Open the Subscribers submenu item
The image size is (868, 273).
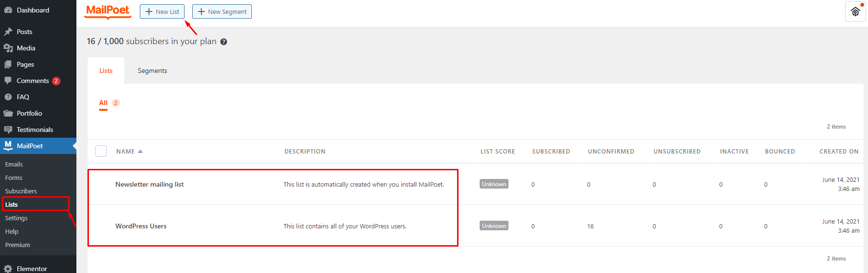21,191
